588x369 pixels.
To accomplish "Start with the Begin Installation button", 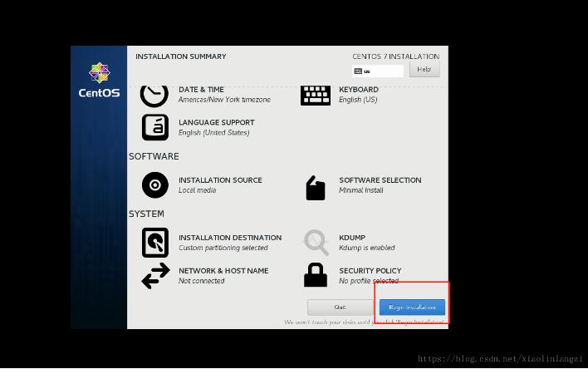I will coord(412,307).
